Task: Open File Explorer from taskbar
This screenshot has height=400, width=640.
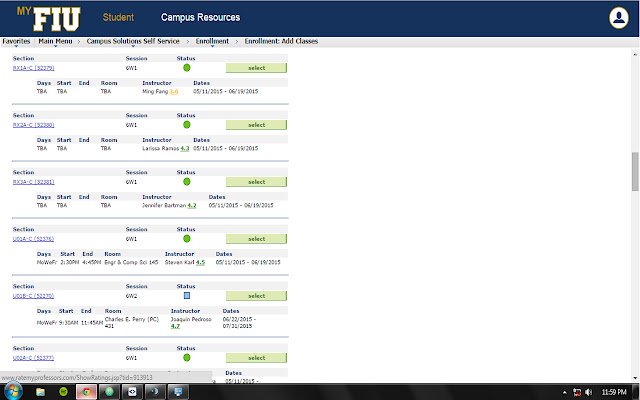Action: [x=40, y=392]
